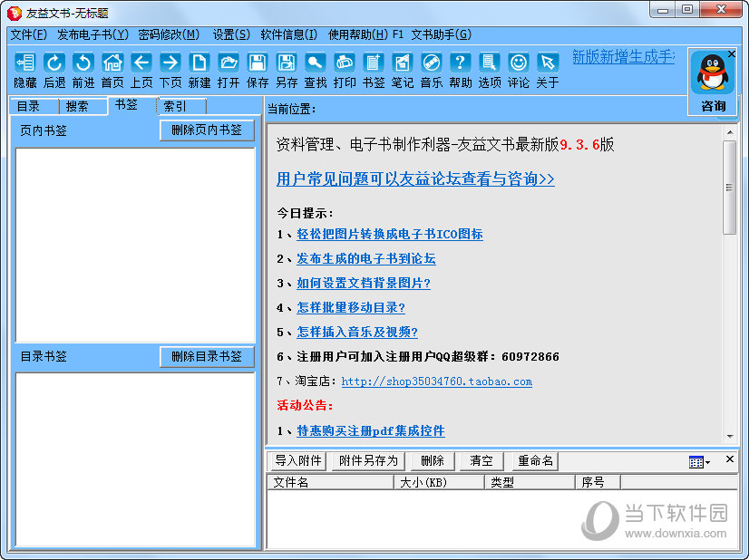Close the QQ 咨询 consultation box

pos(732,54)
